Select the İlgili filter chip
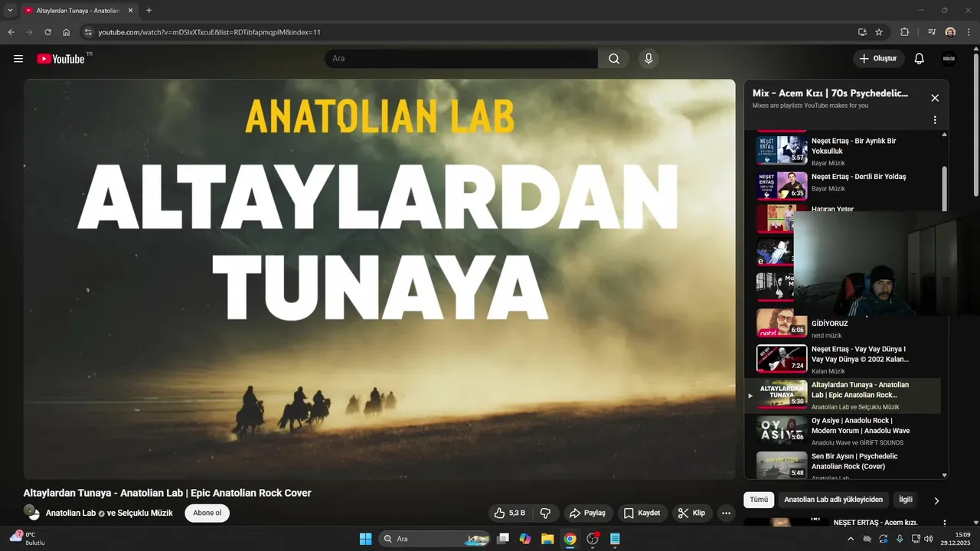 (x=906, y=500)
